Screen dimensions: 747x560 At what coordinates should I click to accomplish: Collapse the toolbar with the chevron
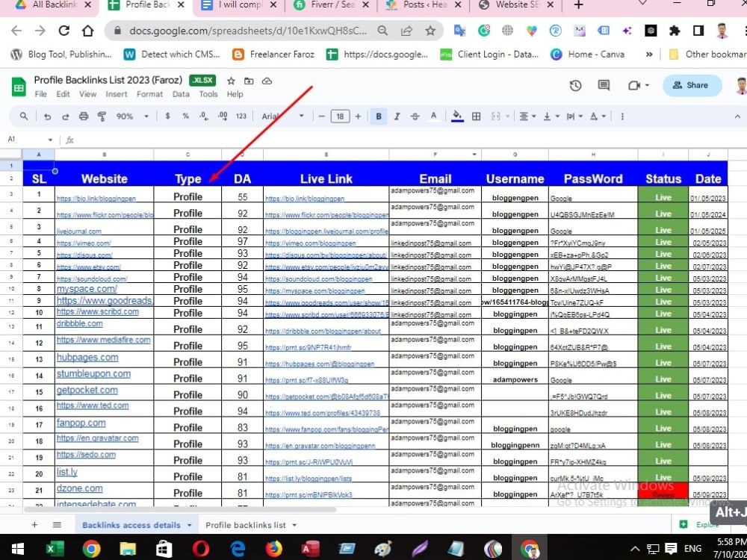pos(737,116)
